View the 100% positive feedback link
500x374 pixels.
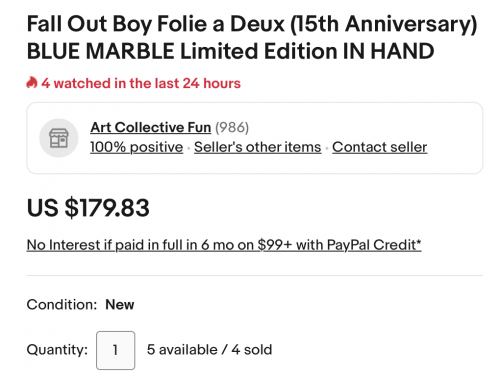[137, 147]
